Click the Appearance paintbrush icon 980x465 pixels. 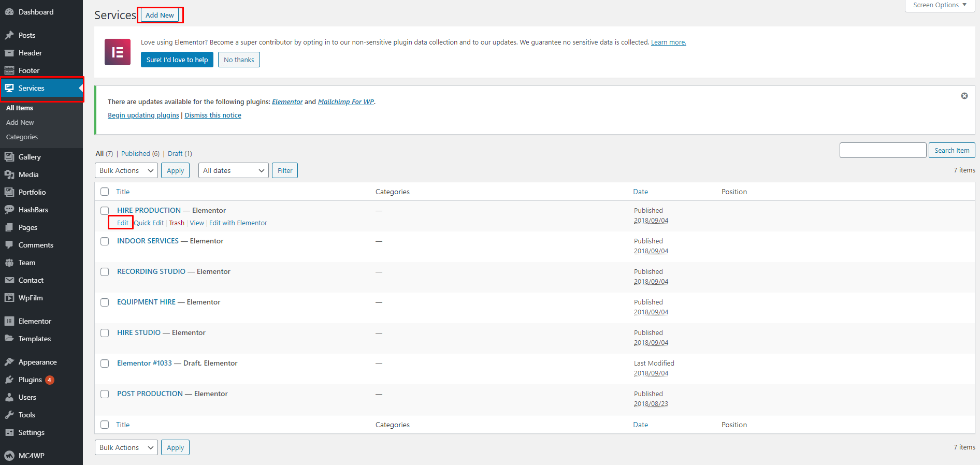pos(9,362)
